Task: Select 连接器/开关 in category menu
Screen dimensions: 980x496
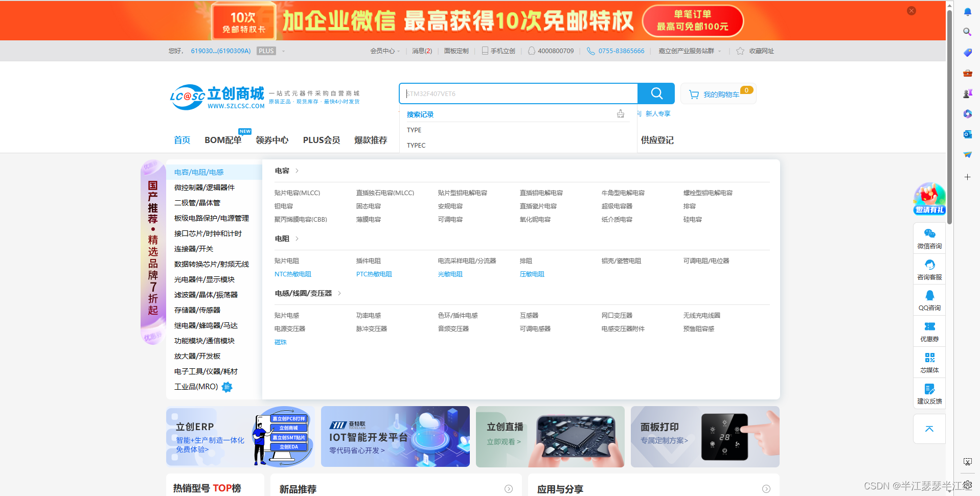Action: pyautogui.click(x=194, y=249)
